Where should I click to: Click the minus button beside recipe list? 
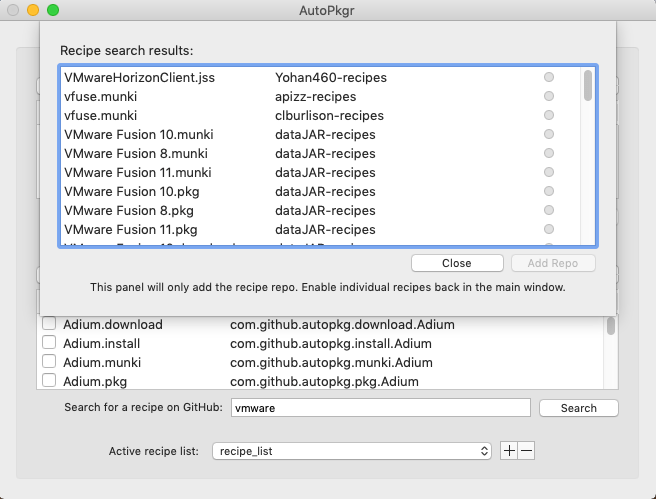(x=527, y=451)
